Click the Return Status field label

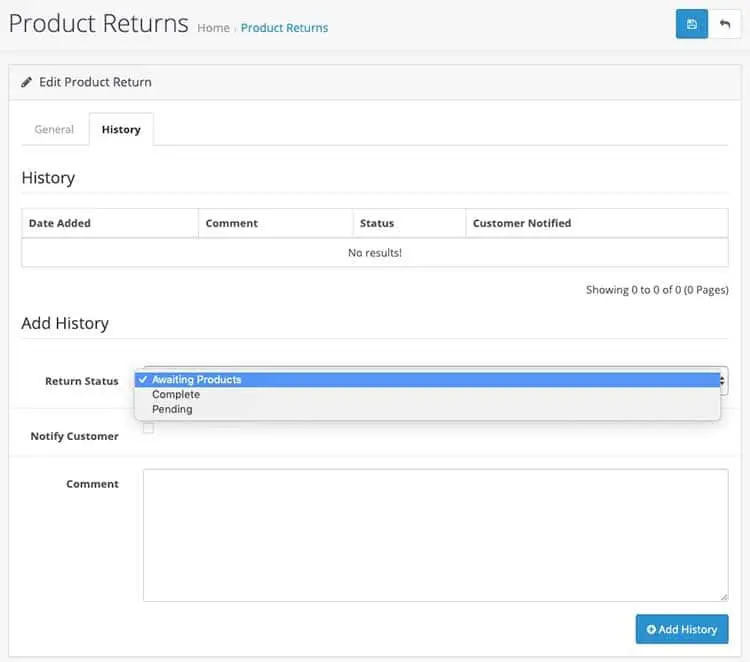82,381
